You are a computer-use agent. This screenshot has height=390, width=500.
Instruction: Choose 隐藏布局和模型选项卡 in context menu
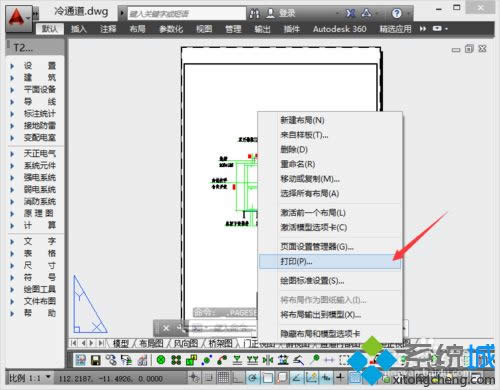[330, 333]
